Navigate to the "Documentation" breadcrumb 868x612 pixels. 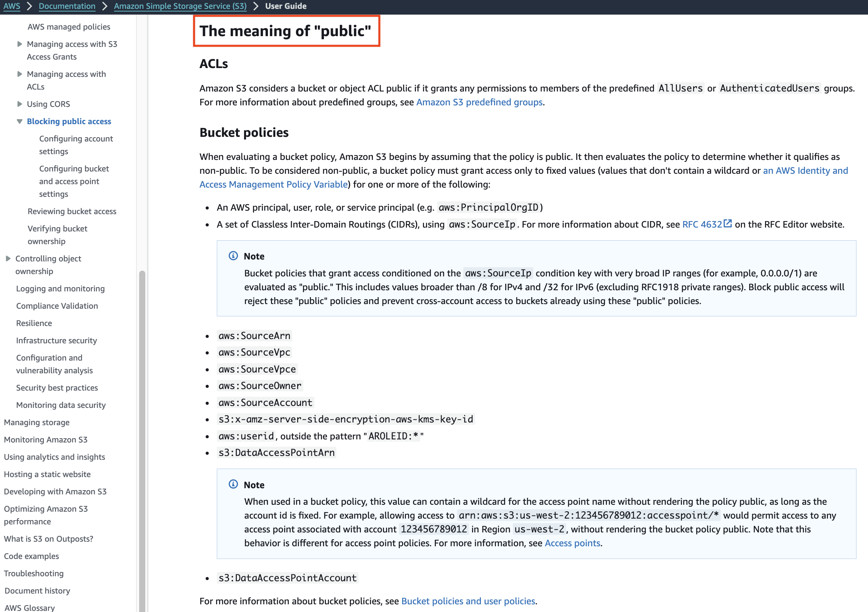[x=67, y=6]
